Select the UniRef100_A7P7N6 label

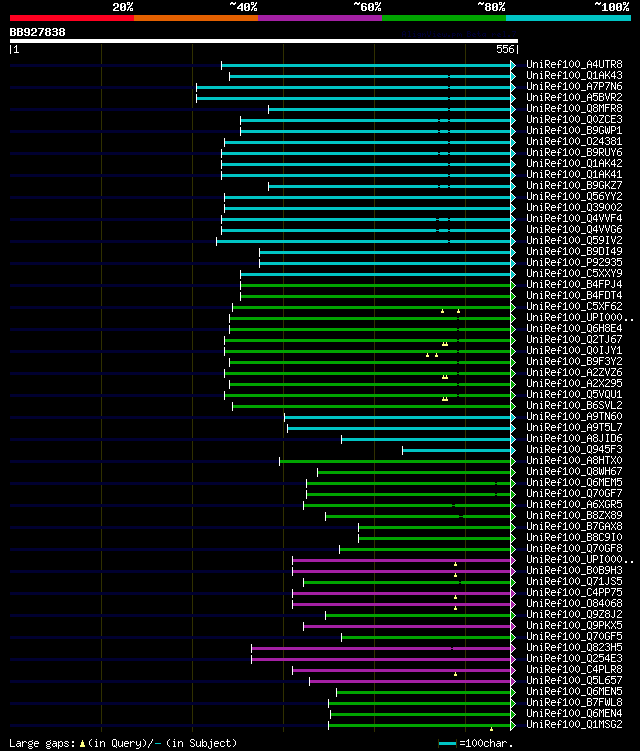pos(574,86)
